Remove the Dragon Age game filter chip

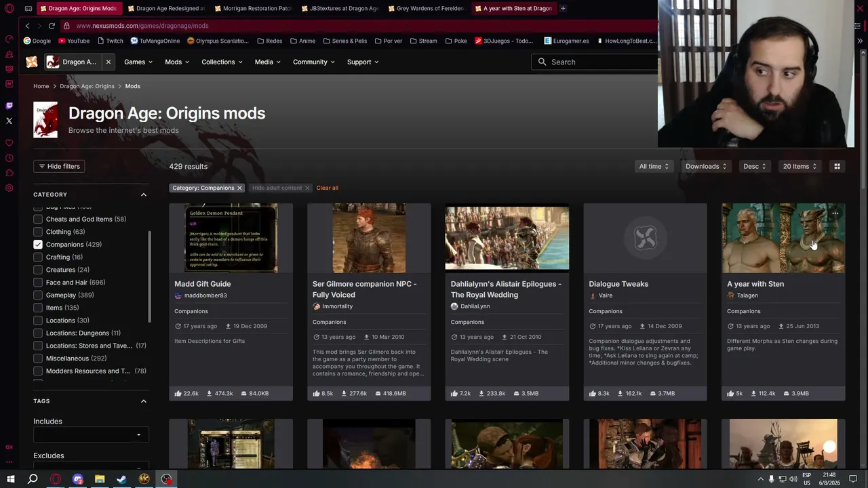pyautogui.click(x=108, y=62)
